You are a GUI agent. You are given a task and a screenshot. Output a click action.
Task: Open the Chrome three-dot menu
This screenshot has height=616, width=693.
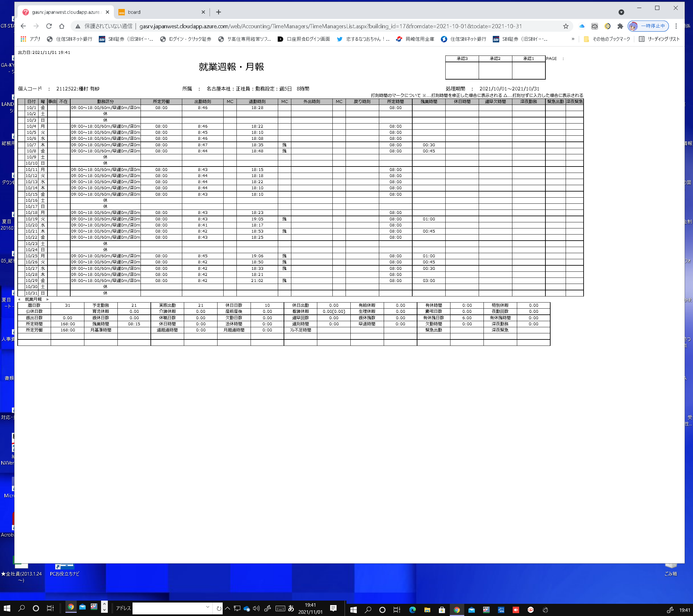point(676,26)
